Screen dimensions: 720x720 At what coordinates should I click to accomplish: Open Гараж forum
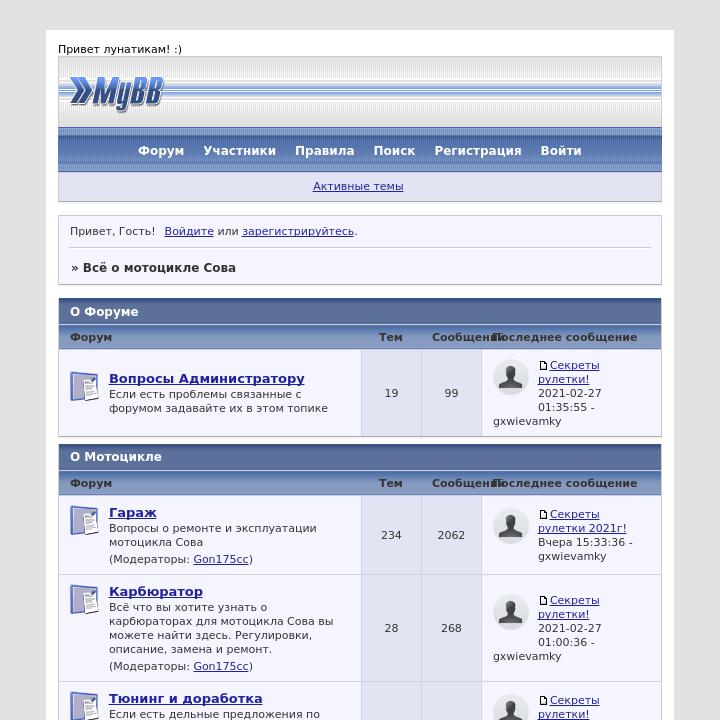pyautogui.click(x=133, y=512)
